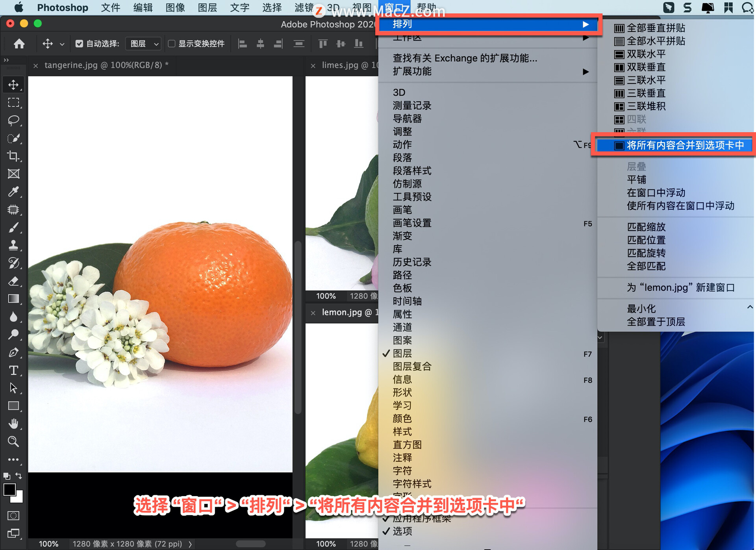Select the Lasso tool
This screenshot has height=550, width=756.
pos(14,120)
